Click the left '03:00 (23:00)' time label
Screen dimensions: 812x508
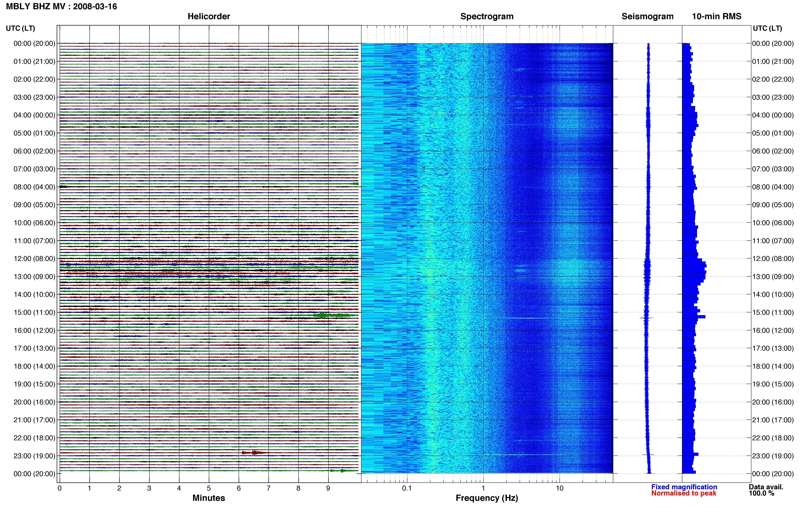34,97
